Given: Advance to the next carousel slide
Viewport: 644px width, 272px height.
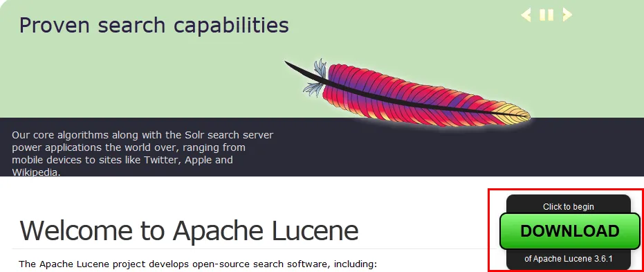Looking at the screenshot, I should (567, 15).
